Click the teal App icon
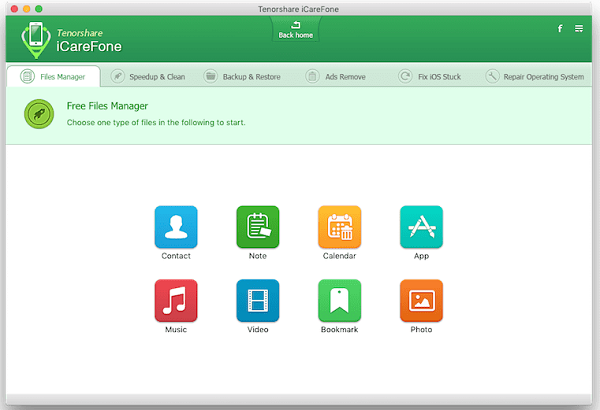This screenshot has width=600, height=410. 421,227
